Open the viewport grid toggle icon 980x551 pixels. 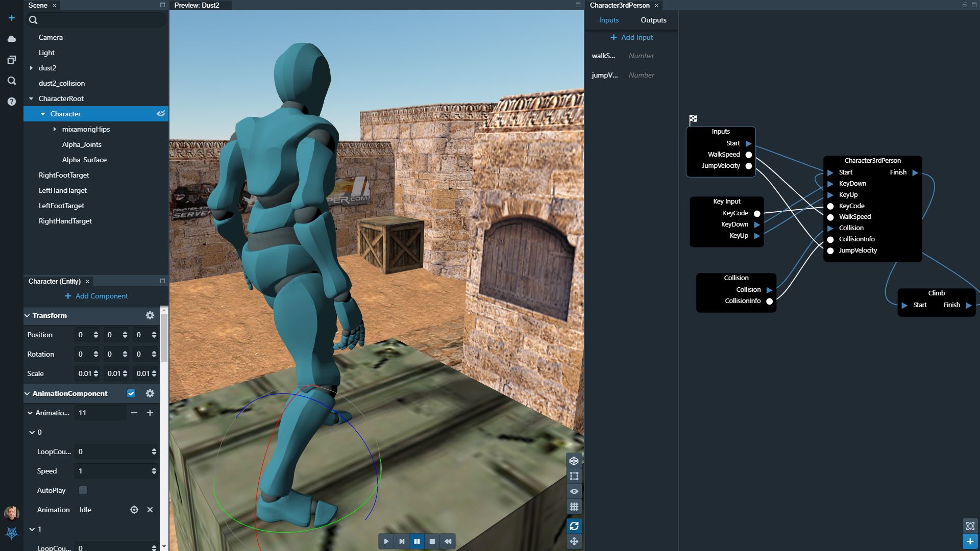[574, 507]
